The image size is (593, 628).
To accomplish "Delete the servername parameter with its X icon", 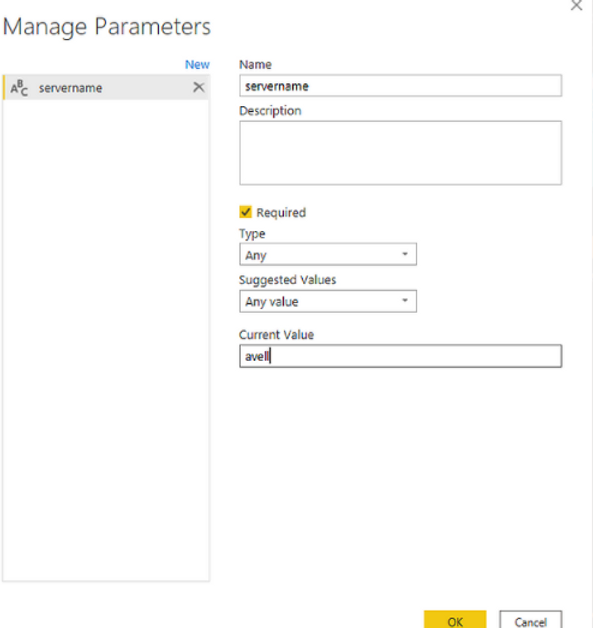I will pos(199,87).
